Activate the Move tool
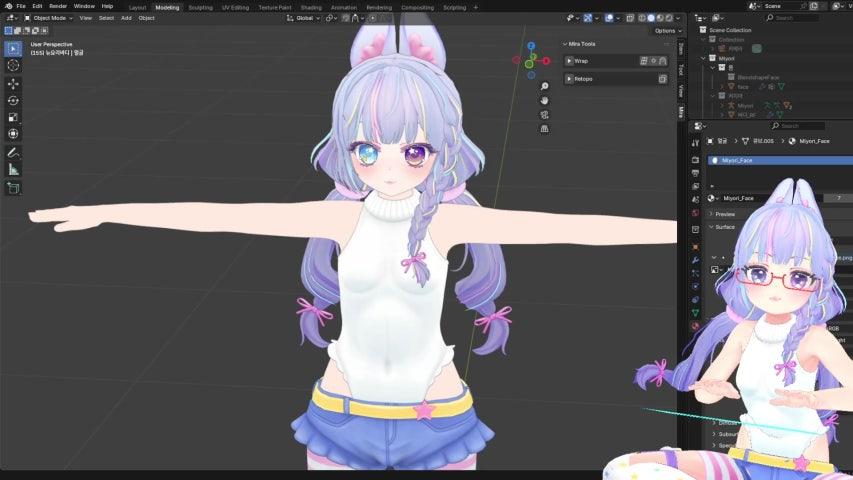This screenshot has height=480, width=853. [13, 83]
